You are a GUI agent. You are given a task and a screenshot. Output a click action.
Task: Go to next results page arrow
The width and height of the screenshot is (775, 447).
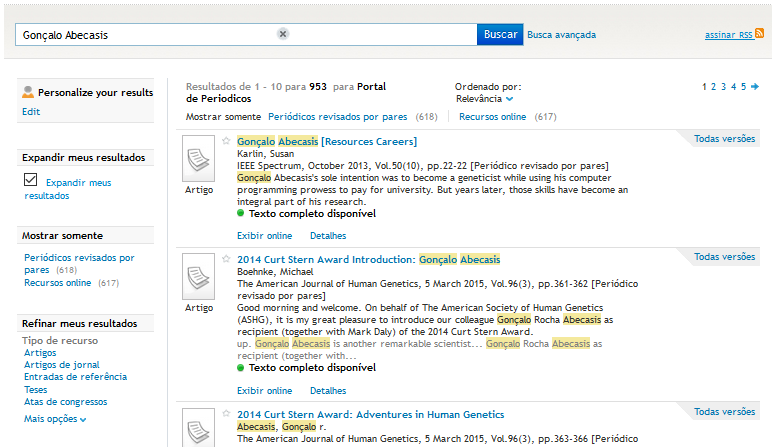pyautogui.click(x=755, y=87)
